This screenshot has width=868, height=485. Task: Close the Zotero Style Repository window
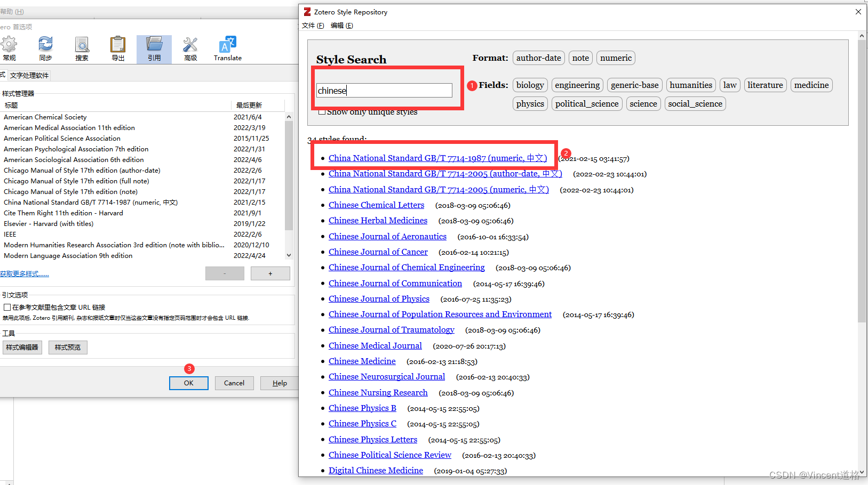(x=858, y=12)
